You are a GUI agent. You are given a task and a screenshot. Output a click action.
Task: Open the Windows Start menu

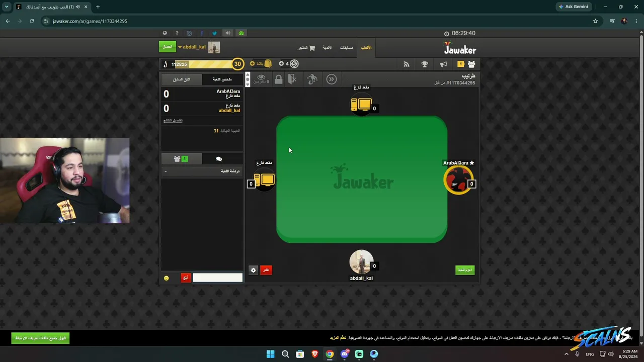[x=270, y=354]
